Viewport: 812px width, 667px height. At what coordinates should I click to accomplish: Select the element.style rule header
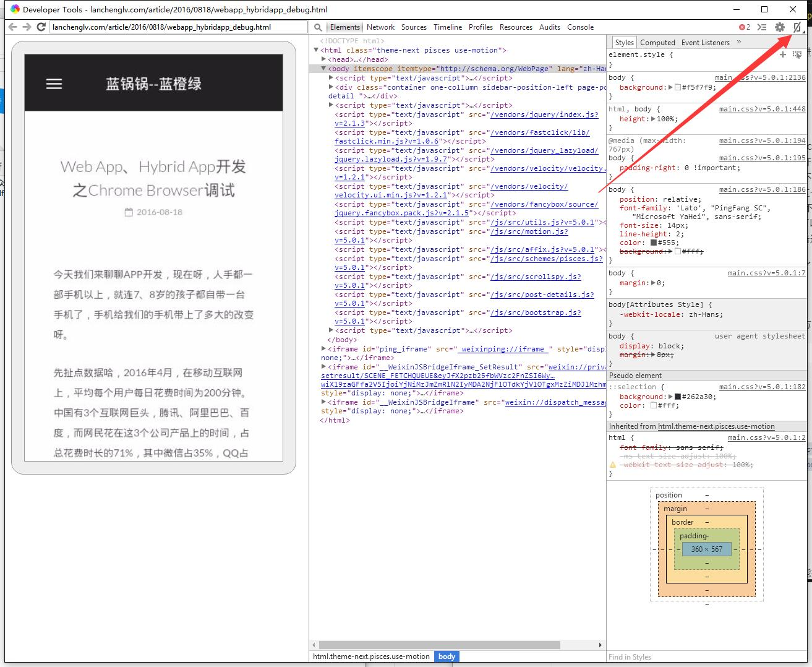pyautogui.click(x=641, y=54)
